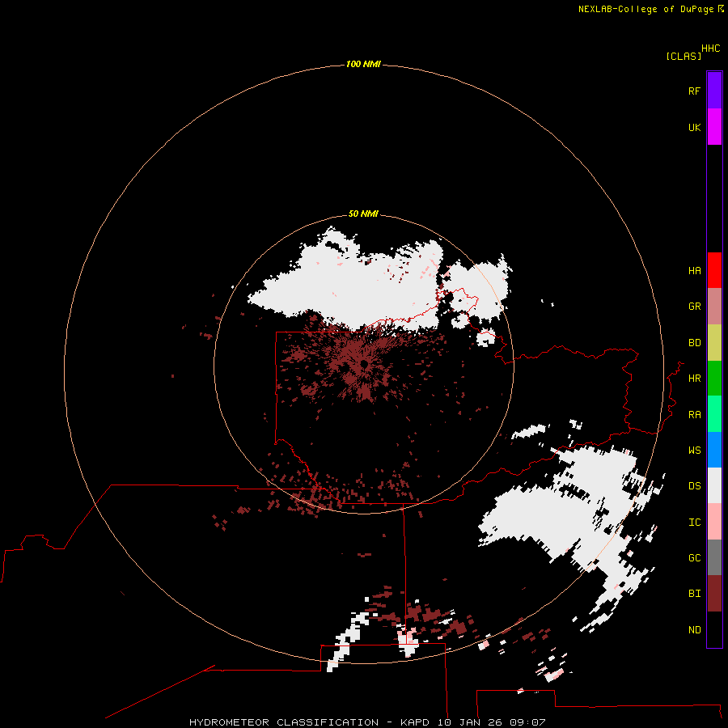Click the BI legend label
Viewport: 728px width, 728px height.
[x=695, y=594]
